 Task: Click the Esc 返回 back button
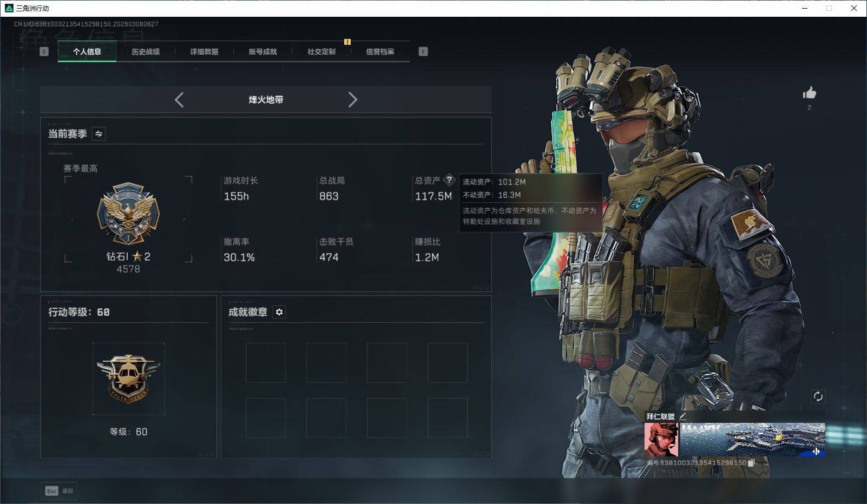click(x=59, y=490)
